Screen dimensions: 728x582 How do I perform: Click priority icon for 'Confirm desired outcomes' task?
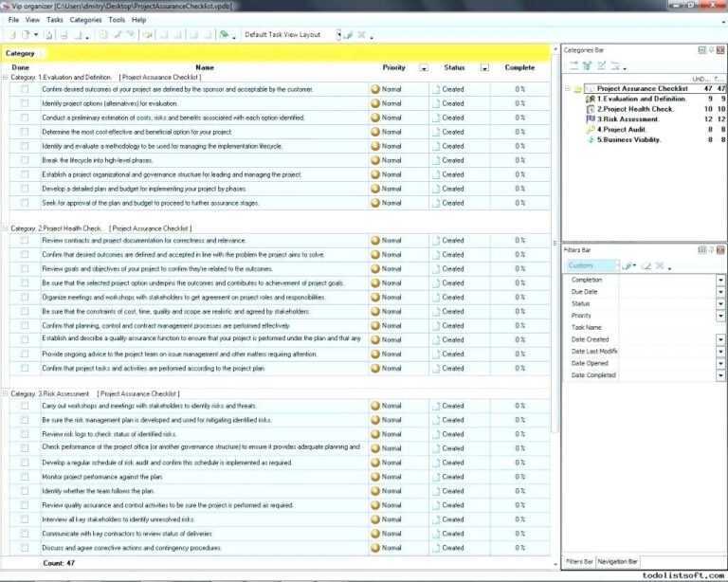coord(375,89)
